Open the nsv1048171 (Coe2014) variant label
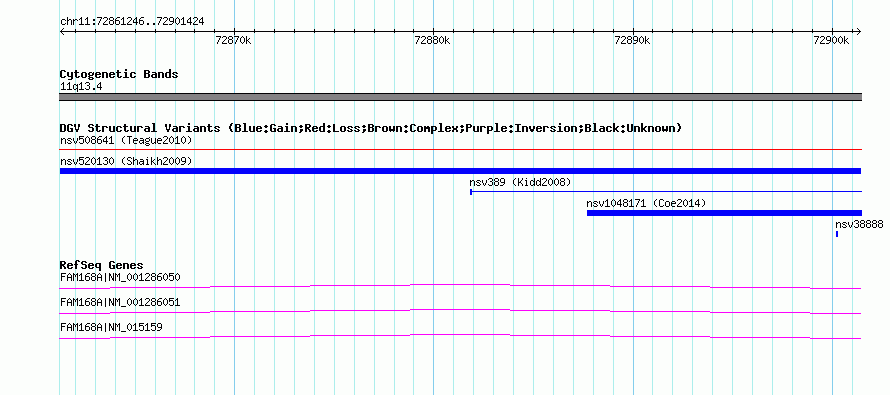890x395 pixels. click(646, 203)
